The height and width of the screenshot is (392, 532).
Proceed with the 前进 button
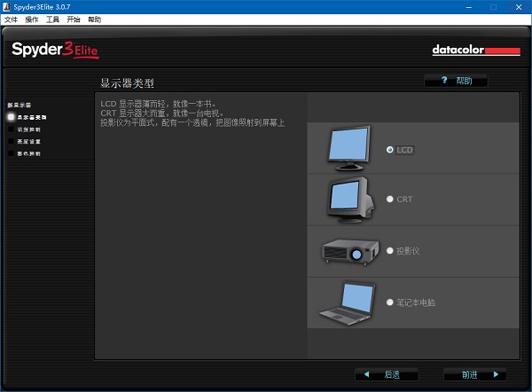pos(475,374)
